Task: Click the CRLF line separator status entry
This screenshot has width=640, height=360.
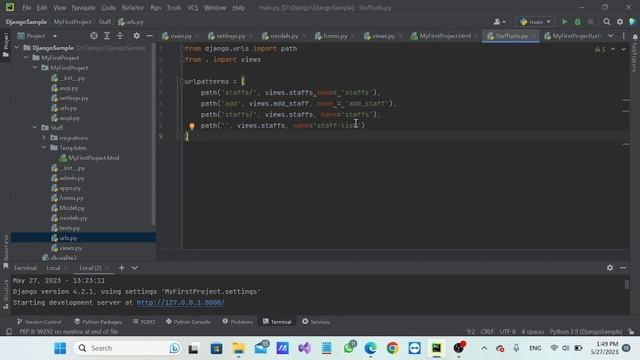Action: 487,331
